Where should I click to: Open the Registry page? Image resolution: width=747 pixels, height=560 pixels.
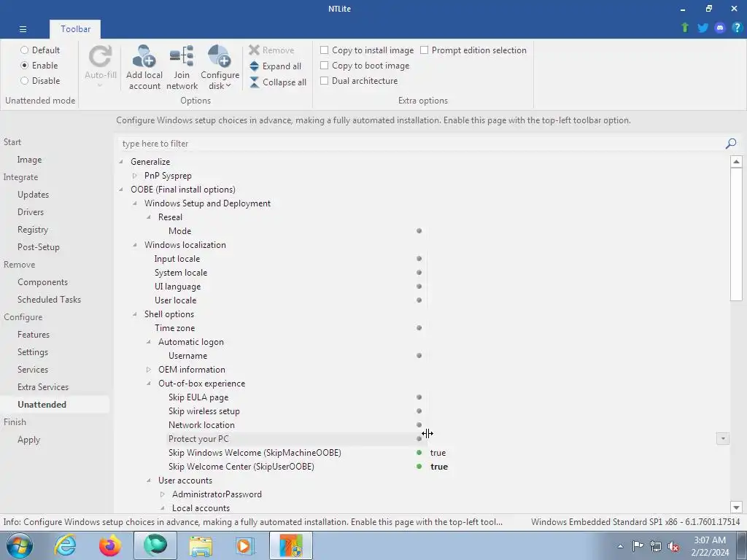[33, 230]
